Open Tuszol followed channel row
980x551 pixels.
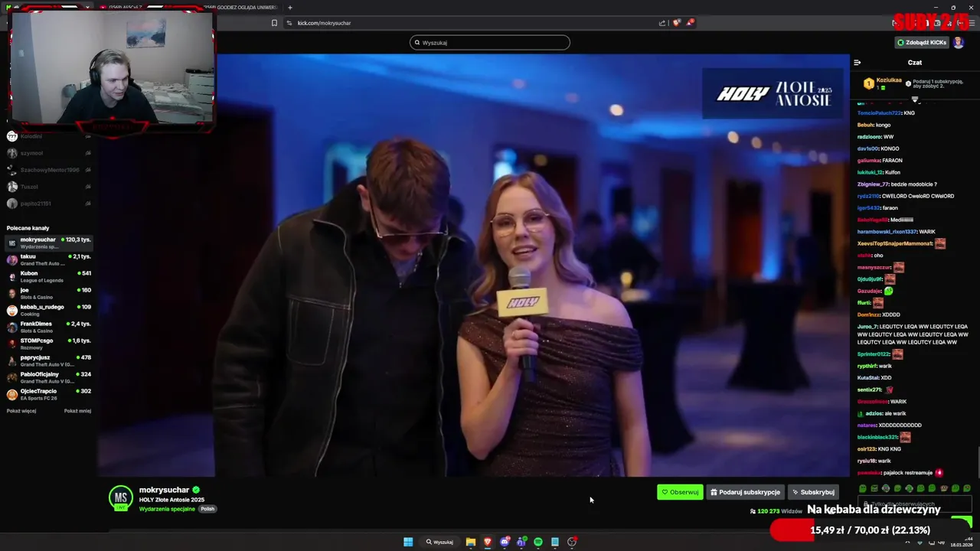click(49, 187)
